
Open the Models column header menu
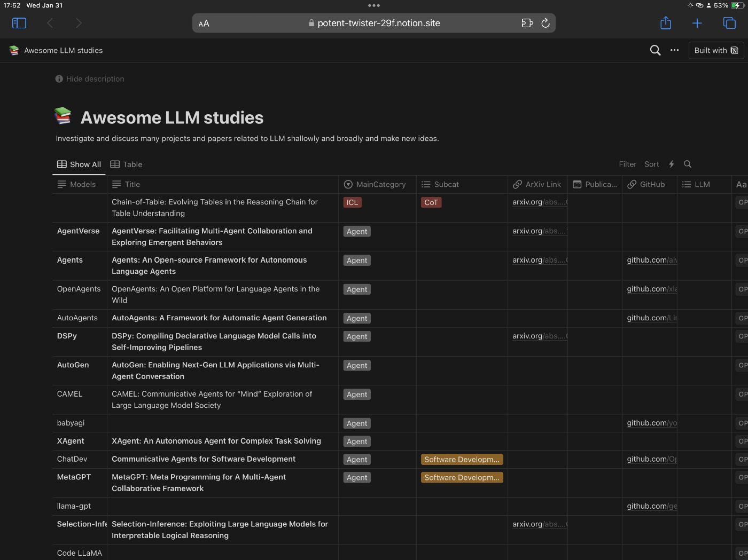tap(80, 184)
